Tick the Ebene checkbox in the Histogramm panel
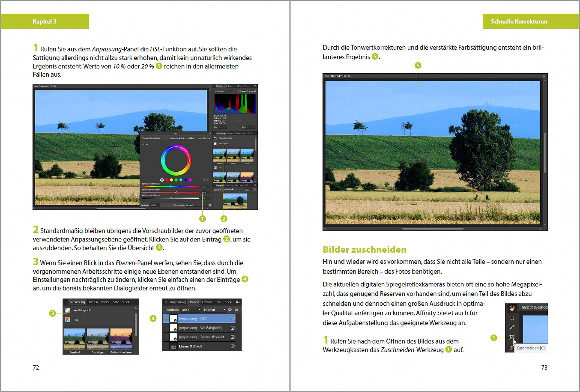 coord(238,91)
